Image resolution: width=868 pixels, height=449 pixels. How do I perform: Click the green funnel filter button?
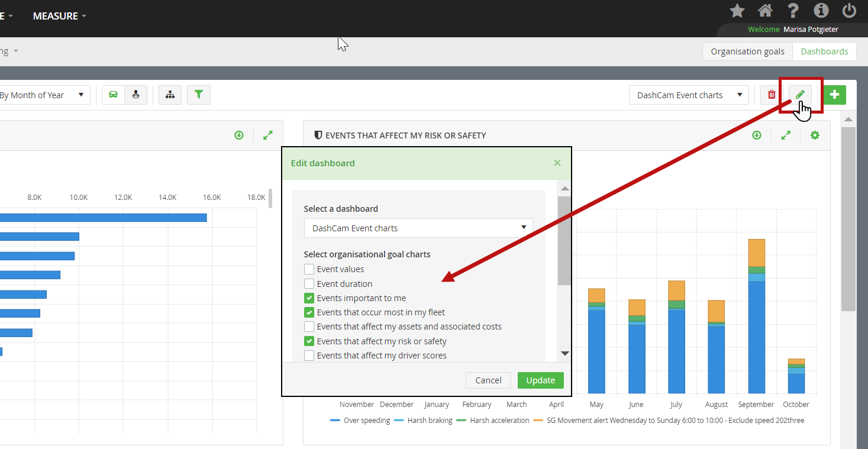199,95
